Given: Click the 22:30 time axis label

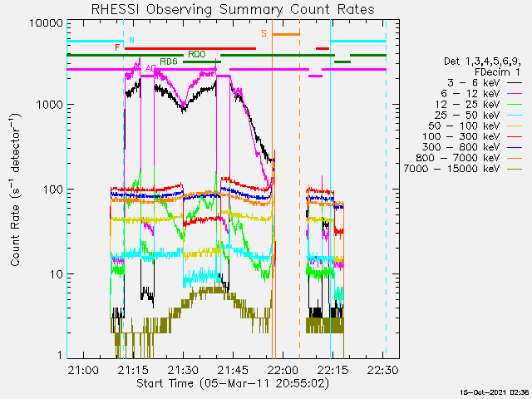Looking at the screenshot, I should click(x=383, y=370).
